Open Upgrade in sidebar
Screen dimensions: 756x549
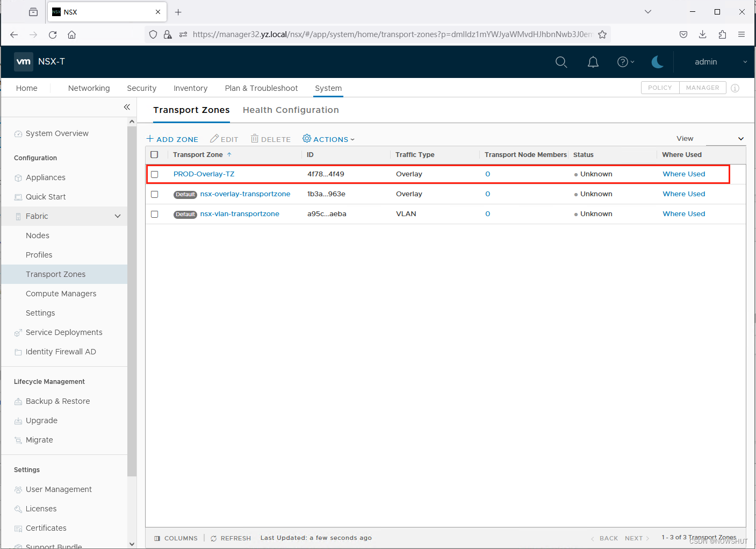(x=41, y=420)
